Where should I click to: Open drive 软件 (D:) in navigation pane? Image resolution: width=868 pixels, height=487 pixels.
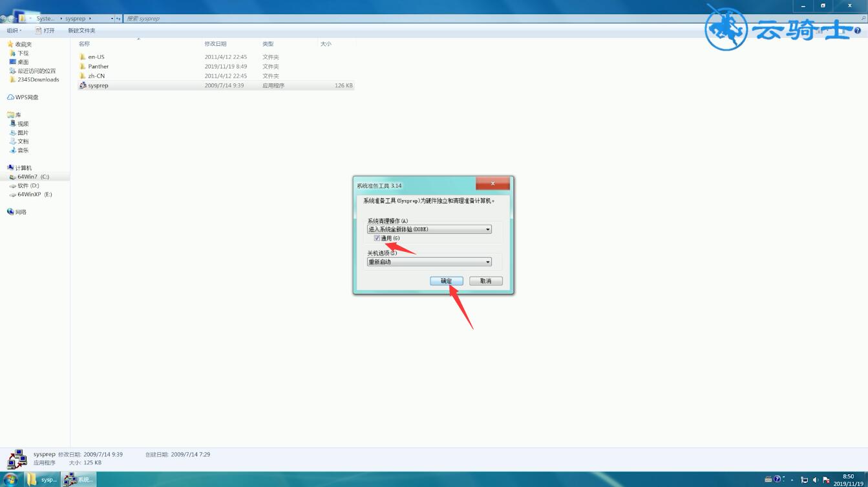click(x=28, y=185)
